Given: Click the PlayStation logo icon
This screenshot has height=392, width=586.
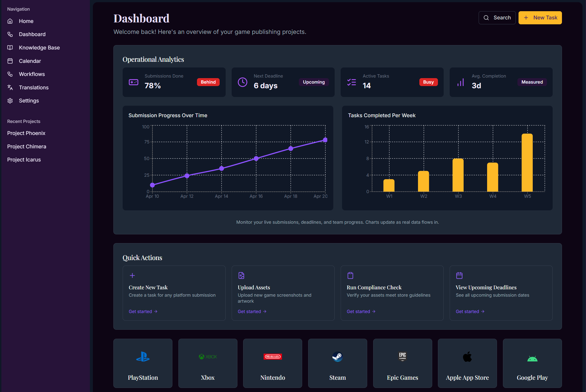Looking at the screenshot, I should pyautogui.click(x=143, y=357).
